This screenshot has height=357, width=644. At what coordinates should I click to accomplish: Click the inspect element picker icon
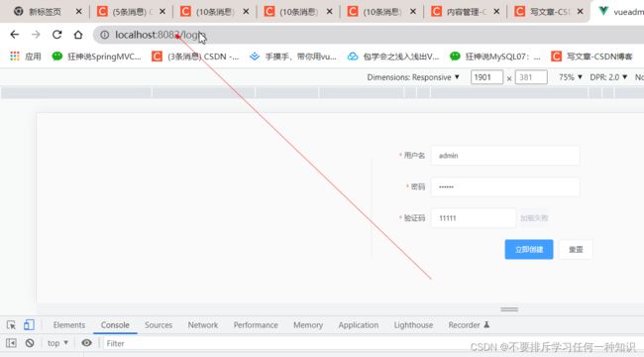(x=11, y=325)
